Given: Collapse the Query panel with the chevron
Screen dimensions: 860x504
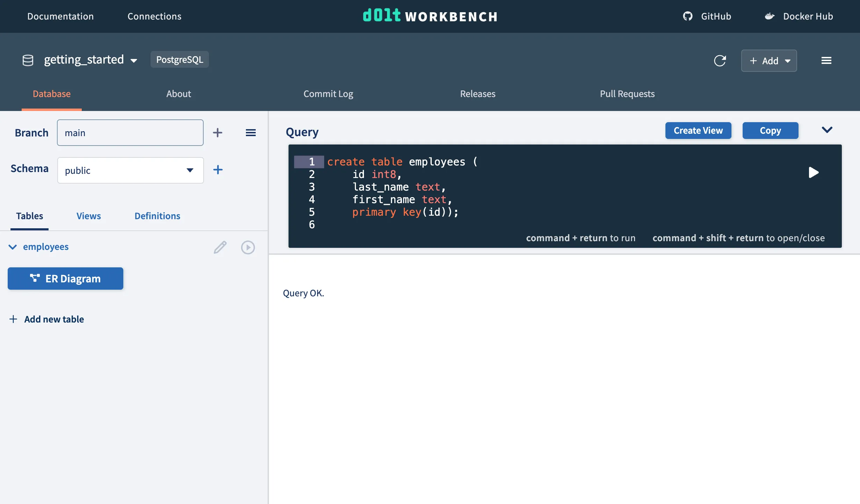Looking at the screenshot, I should (827, 130).
